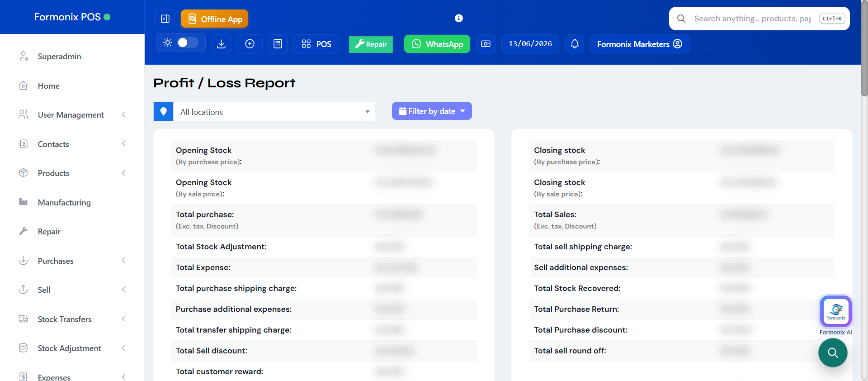
Task: Click the Formonix POS logo title
Action: pyautogui.click(x=67, y=17)
